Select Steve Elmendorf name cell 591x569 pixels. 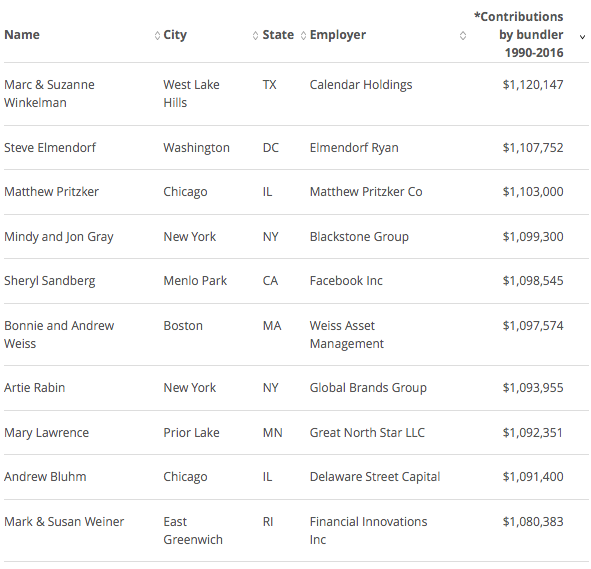click(x=50, y=148)
